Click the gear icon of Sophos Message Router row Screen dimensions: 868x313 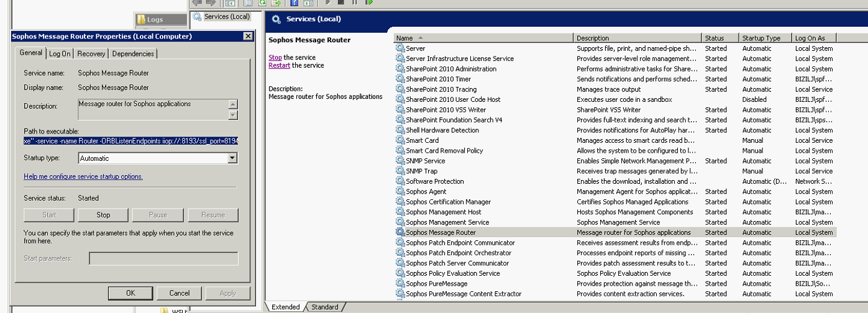pos(400,232)
